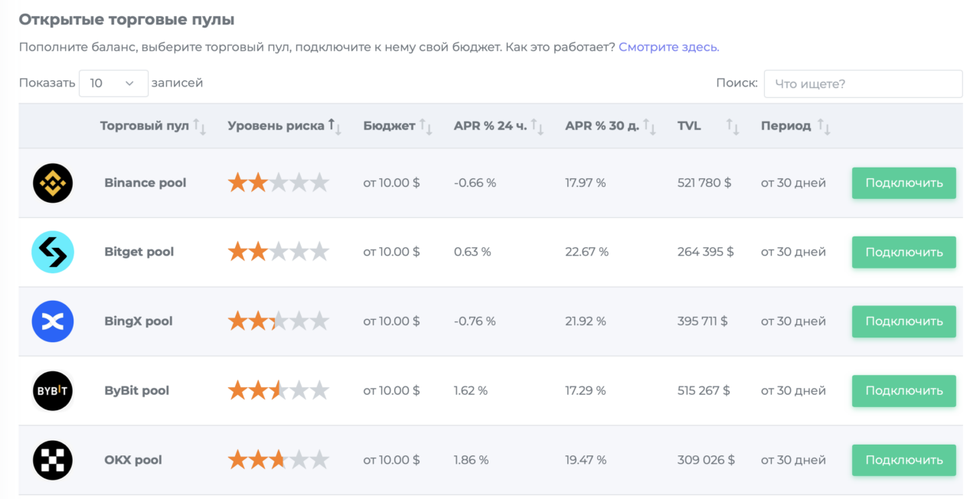This screenshot has height=499, width=980.
Task: Click the ByBit pool logo icon
Action: pos(53,390)
